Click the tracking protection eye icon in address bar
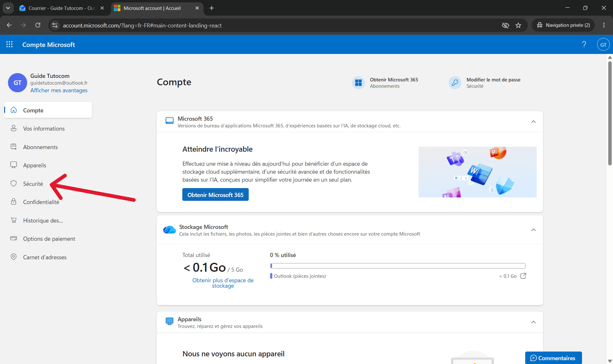This screenshot has height=364, width=613. tap(505, 25)
